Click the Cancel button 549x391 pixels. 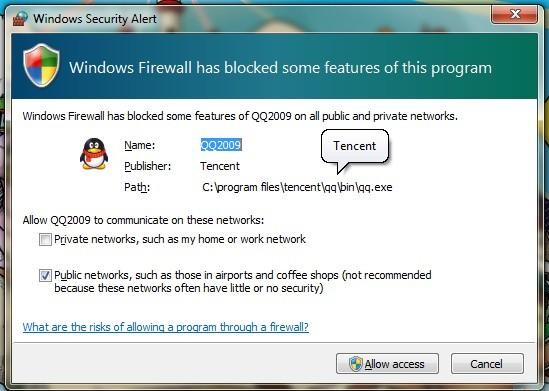[487, 364]
